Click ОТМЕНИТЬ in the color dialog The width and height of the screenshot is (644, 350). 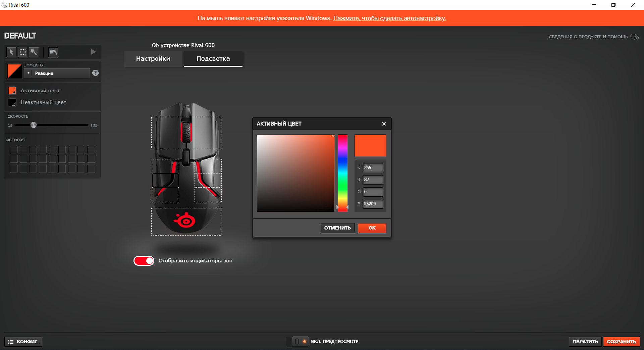(x=337, y=228)
